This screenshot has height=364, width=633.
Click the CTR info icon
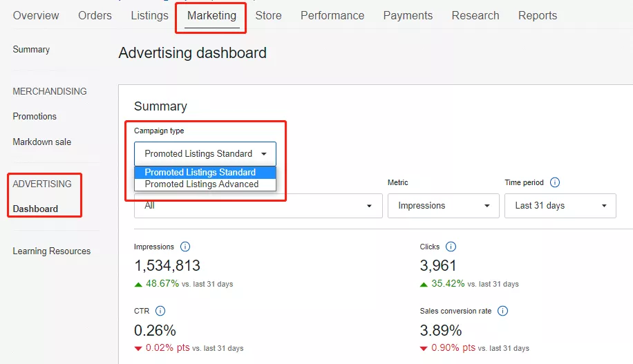click(160, 311)
